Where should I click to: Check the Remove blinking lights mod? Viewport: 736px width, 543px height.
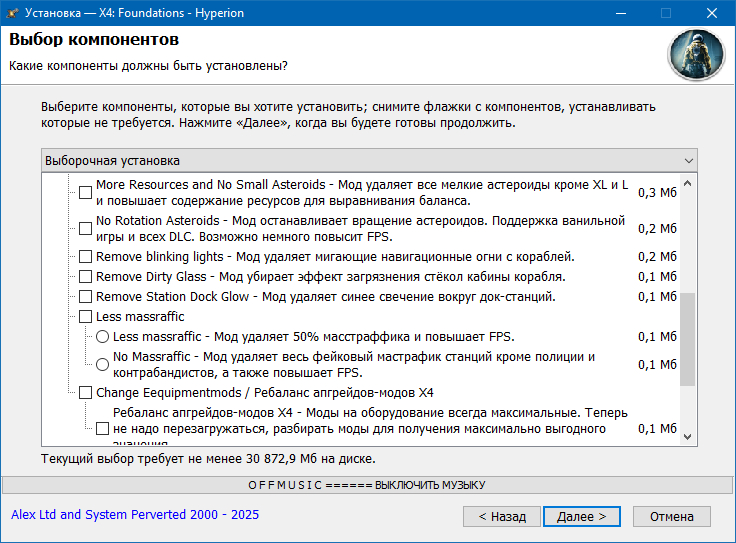point(85,257)
